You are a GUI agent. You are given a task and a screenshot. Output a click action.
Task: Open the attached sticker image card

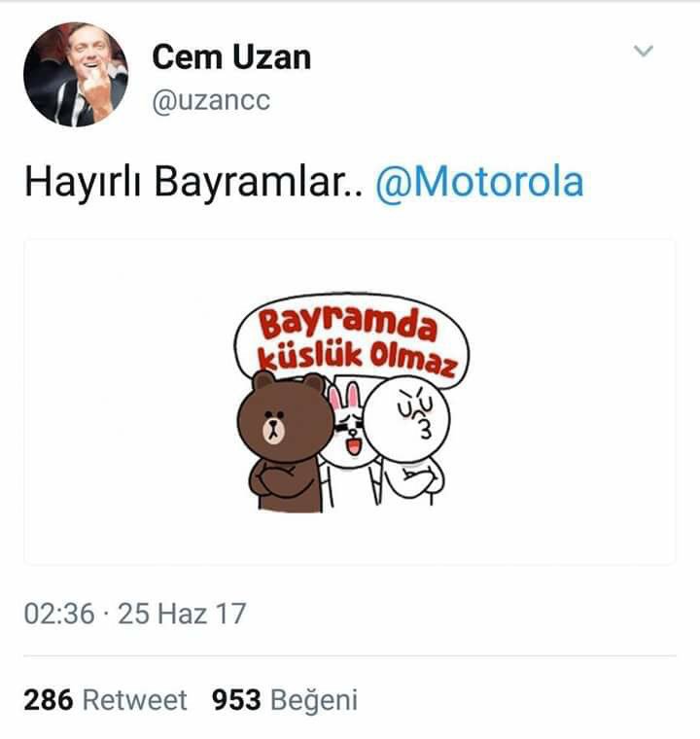click(350, 402)
